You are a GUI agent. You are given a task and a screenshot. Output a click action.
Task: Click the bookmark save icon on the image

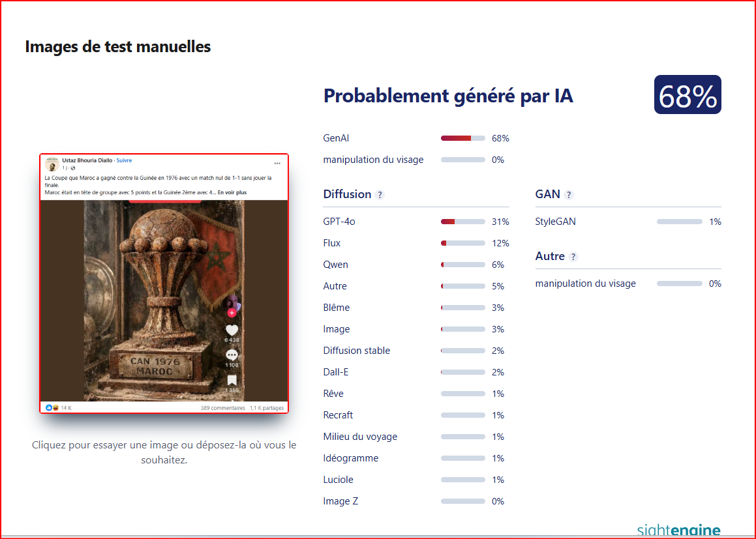(232, 381)
